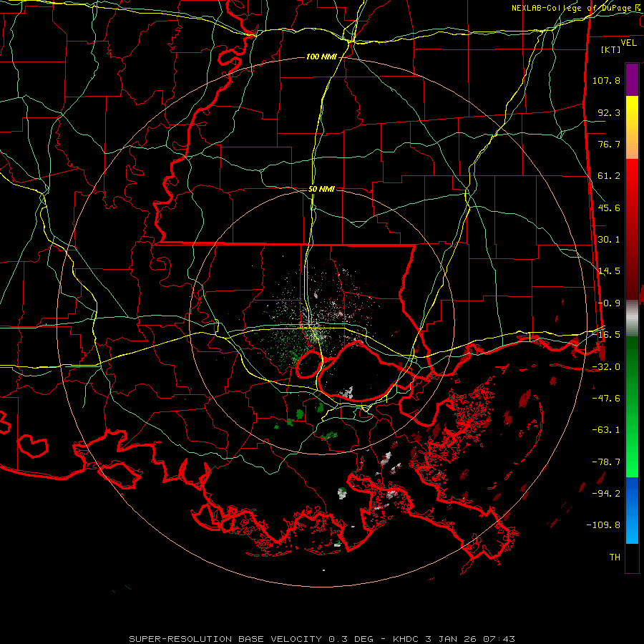Click the 100 NMI range ring label

321,57
